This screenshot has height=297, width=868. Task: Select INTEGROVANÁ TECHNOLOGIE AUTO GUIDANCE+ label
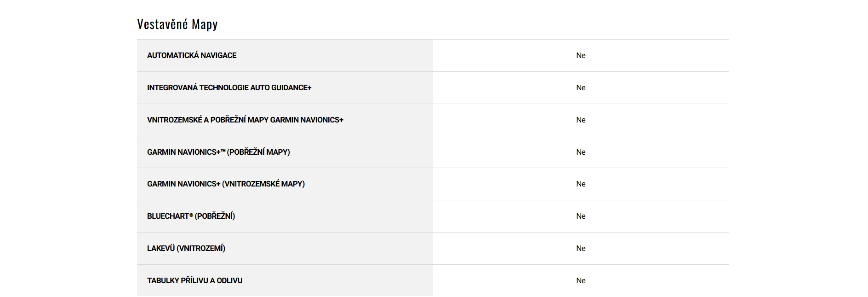[x=229, y=87]
